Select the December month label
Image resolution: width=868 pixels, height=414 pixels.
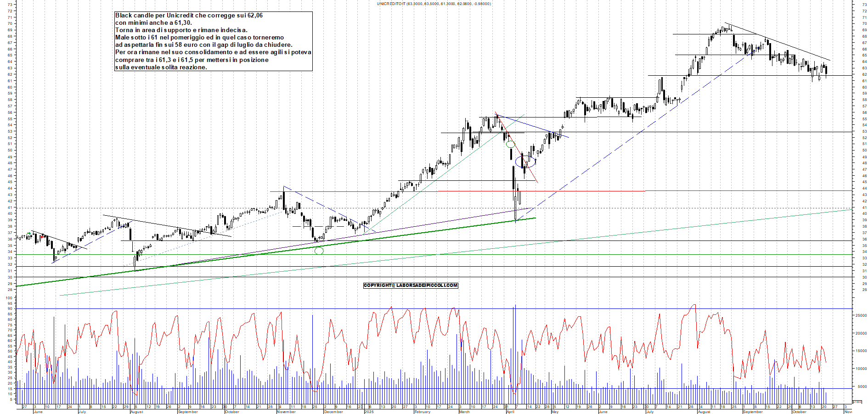(x=333, y=412)
